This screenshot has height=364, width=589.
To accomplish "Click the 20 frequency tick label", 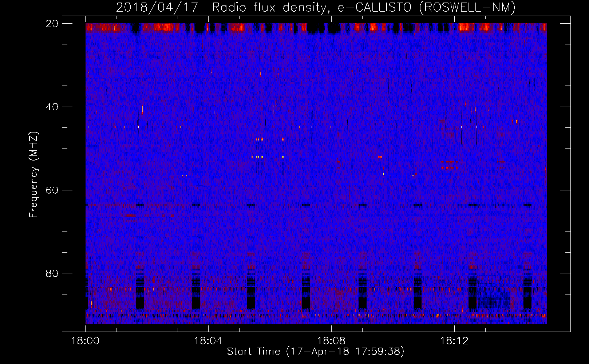I will (52, 24).
